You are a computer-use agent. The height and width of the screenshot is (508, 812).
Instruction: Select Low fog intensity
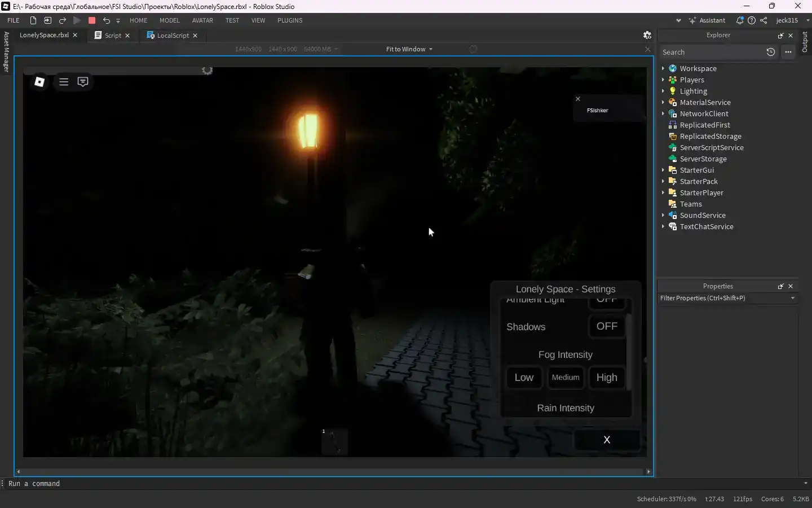pos(524,378)
